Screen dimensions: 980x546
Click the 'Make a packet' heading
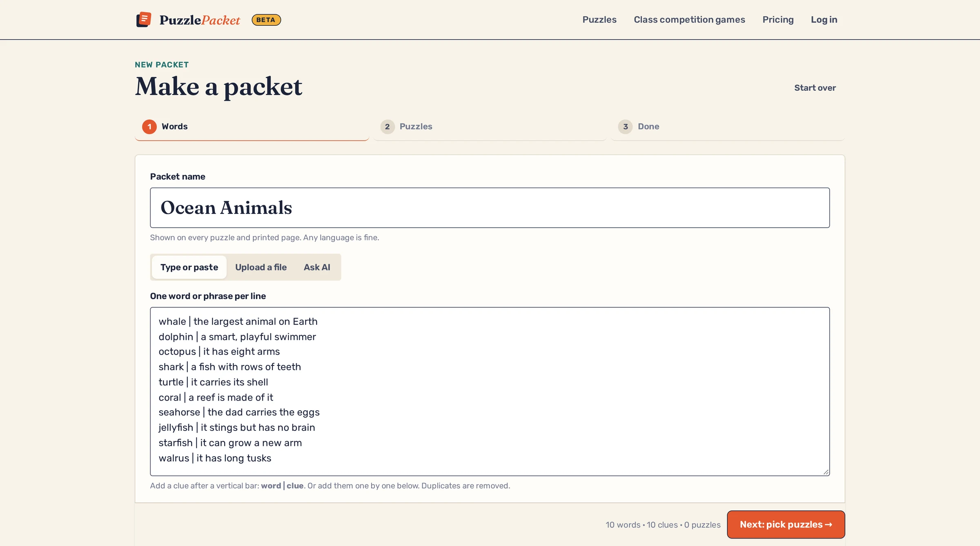218,87
